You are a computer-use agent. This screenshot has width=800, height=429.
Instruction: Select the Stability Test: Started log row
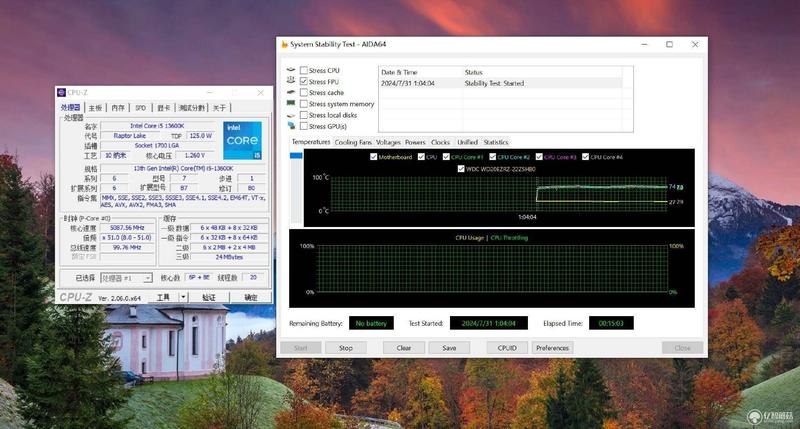tap(501, 83)
